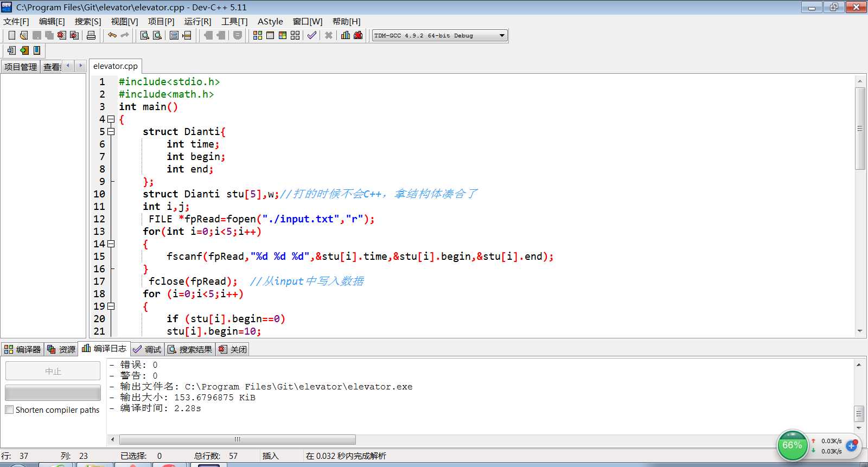
Task: Click the compile log scroll-up arrow
Action: pos(859,364)
